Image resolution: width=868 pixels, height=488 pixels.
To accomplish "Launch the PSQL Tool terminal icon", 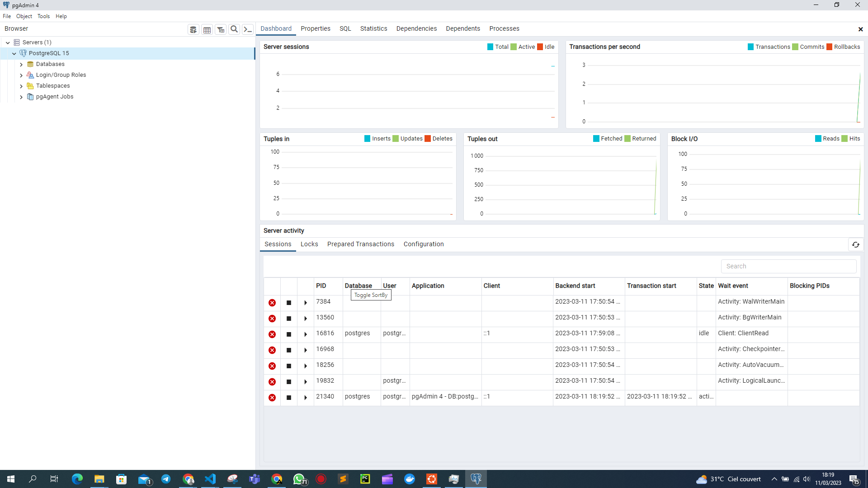I will point(248,29).
